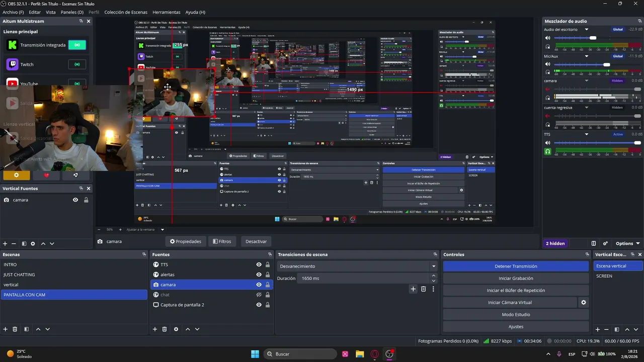
Task: Open the Vista menu
Action: point(51,12)
